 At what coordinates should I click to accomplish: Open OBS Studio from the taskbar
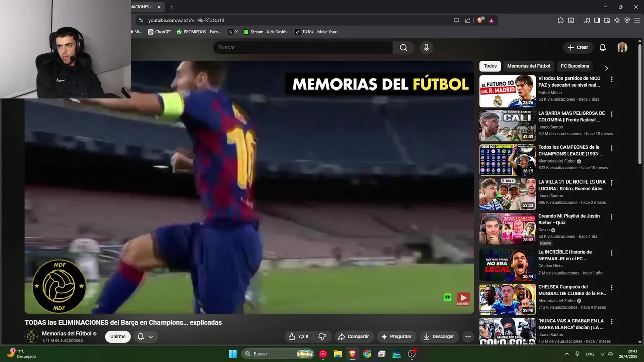[412, 354]
